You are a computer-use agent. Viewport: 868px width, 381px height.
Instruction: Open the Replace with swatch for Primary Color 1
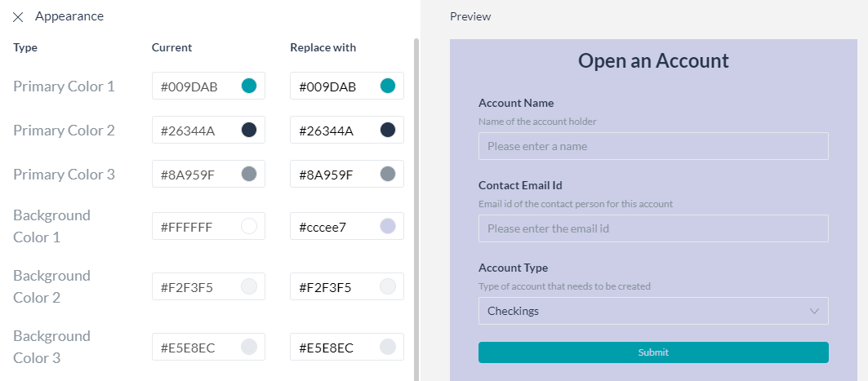(388, 86)
